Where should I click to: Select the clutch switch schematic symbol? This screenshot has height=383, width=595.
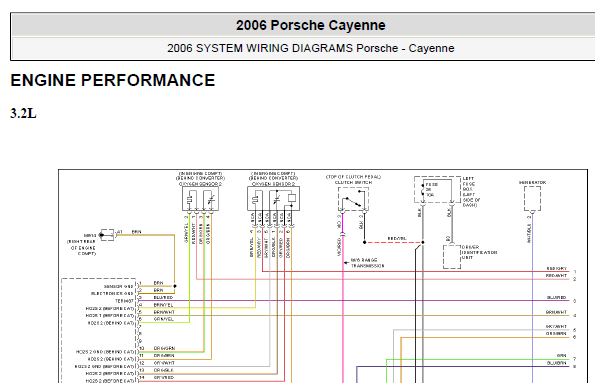click(x=353, y=199)
